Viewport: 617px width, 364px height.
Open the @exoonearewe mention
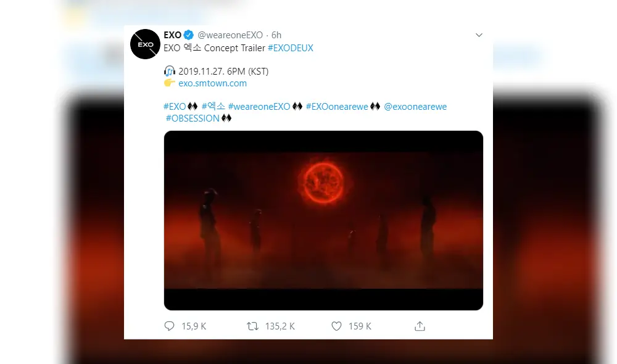click(417, 106)
